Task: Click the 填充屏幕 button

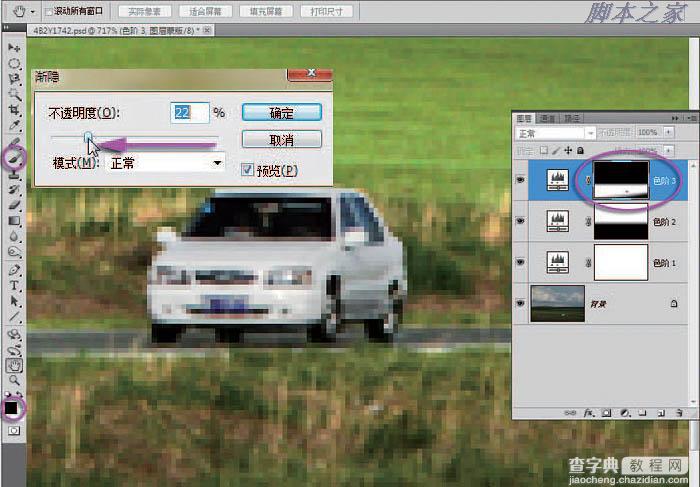Action: [266, 12]
